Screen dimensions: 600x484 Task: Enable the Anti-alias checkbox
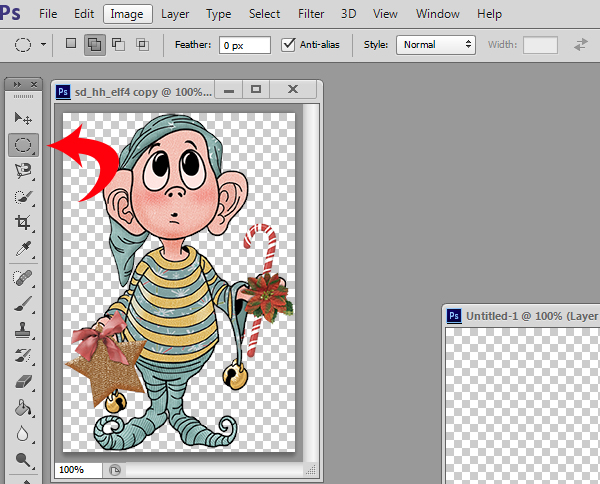(289, 45)
